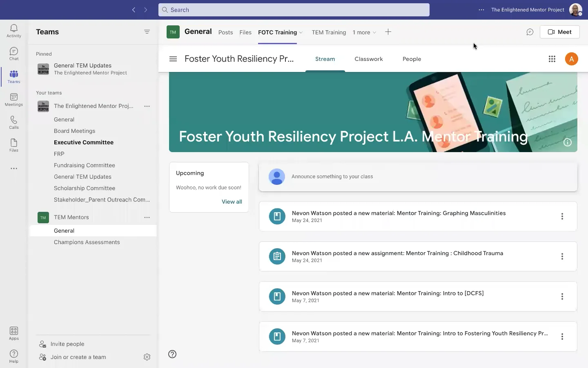Open the circular help question icon
This screenshot has width=588, height=368.
pyautogui.click(x=172, y=354)
